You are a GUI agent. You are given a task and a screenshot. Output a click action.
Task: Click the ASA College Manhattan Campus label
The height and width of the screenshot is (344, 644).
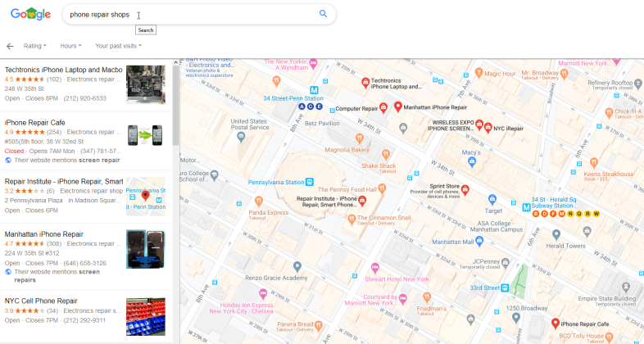(497, 227)
